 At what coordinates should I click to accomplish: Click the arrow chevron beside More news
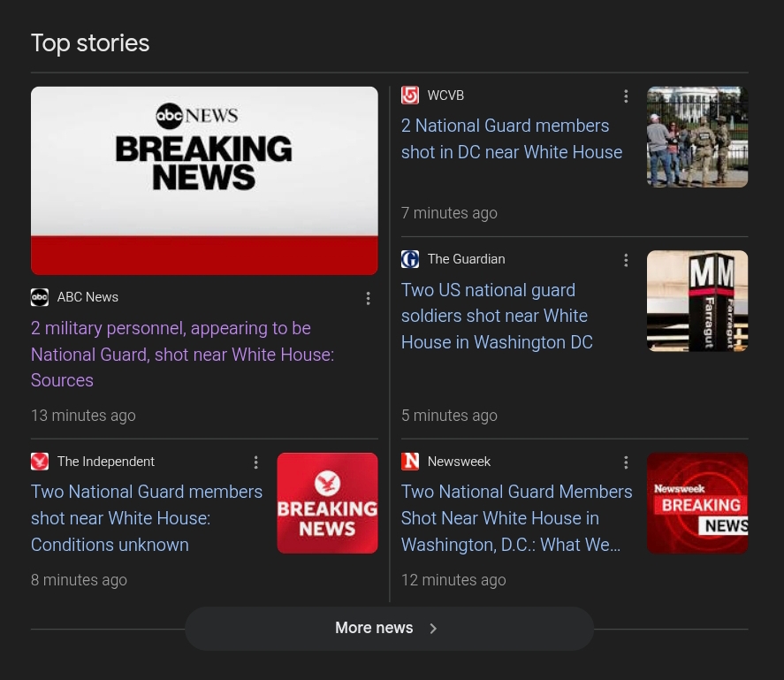(433, 629)
